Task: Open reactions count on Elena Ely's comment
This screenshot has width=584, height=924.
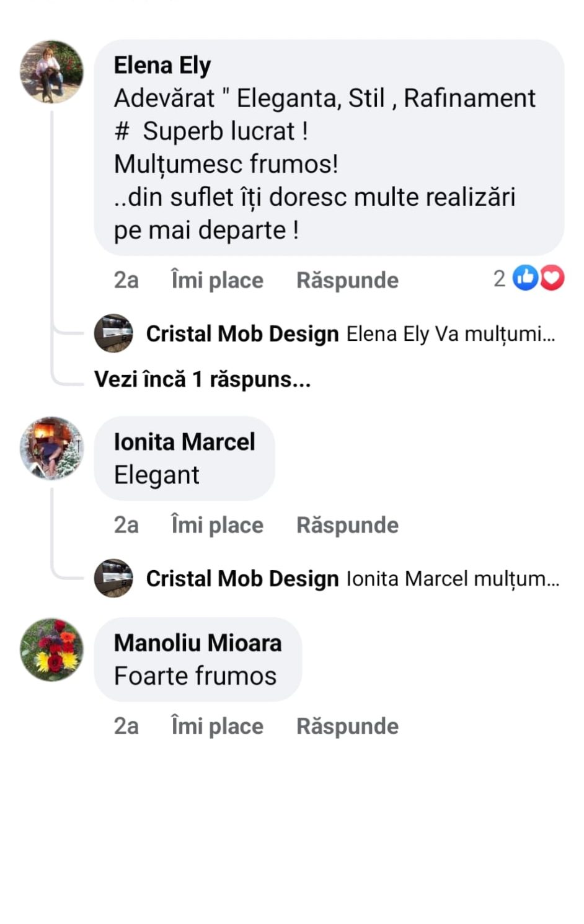Action: [x=500, y=279]
